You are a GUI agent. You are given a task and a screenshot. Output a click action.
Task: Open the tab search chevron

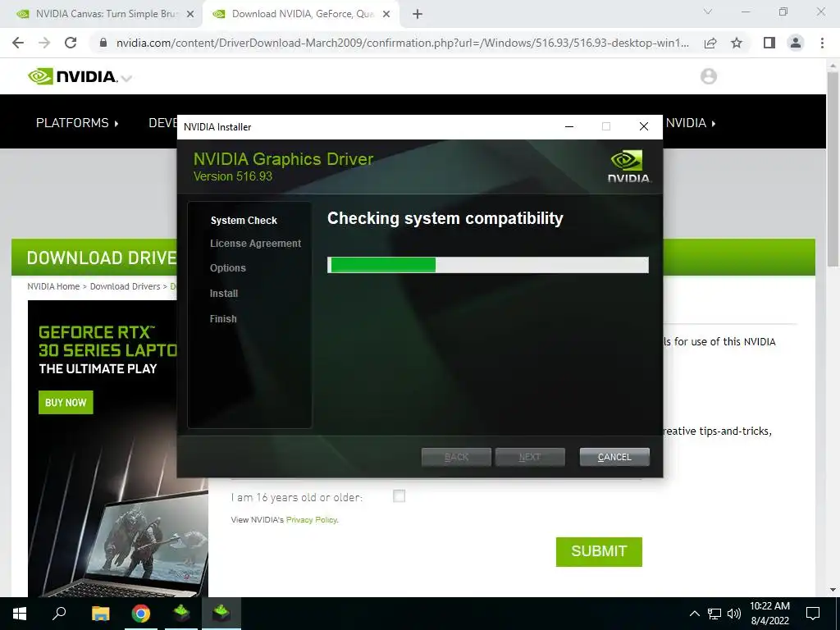(708, 11)
